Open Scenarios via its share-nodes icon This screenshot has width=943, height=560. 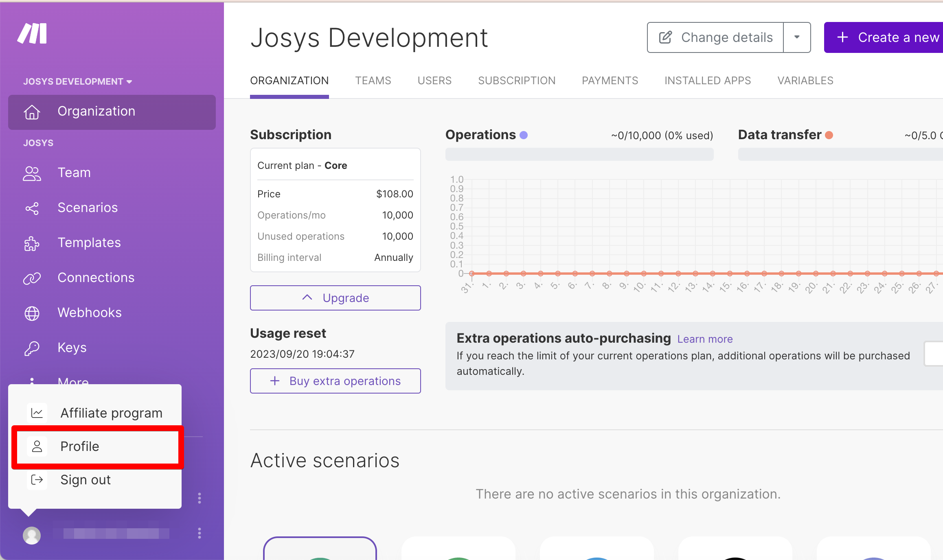32,208
